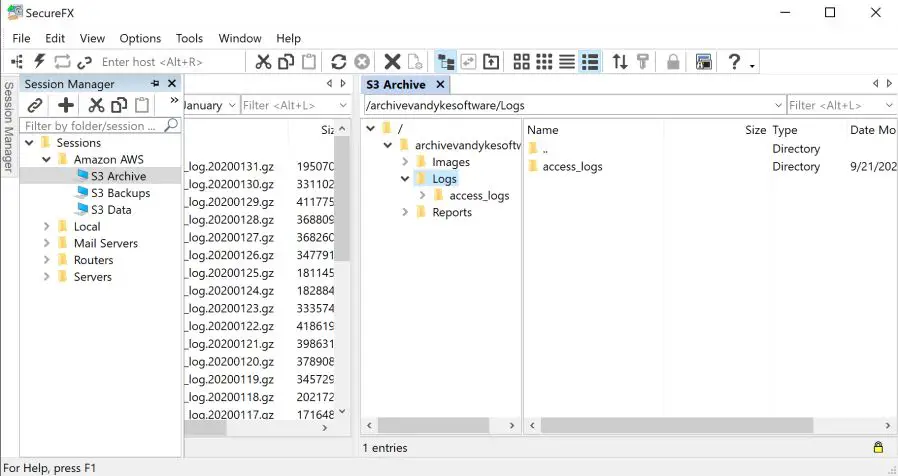Click the launch SecureCRT terminal icon
The height and width of the screenshot is (476, 898).
[x=703, y=61]
